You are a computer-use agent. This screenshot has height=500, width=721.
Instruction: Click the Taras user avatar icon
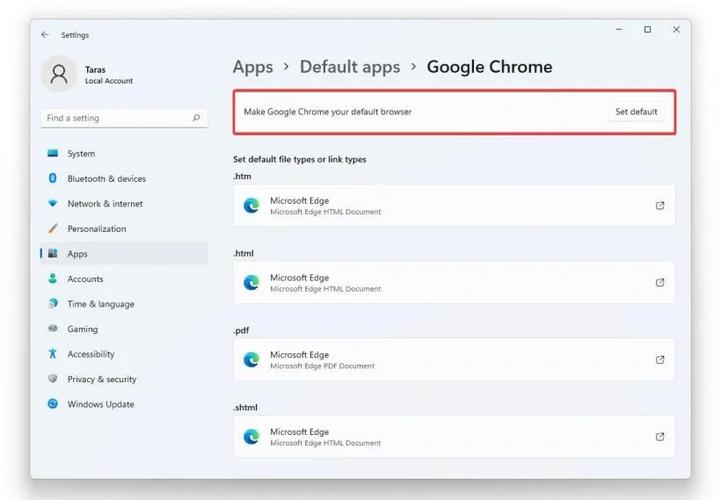pos(59,74)
